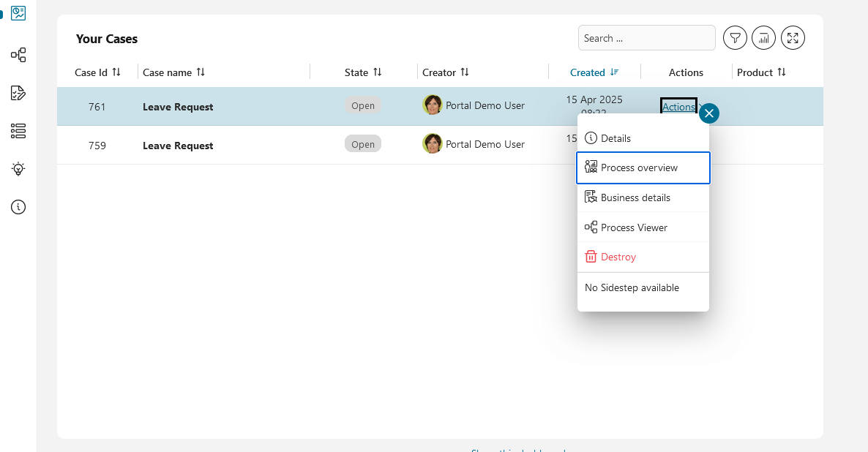Viewport: 868px width, 452px height.
Task: Click case Id 759 cell
Action: [97, 146]
